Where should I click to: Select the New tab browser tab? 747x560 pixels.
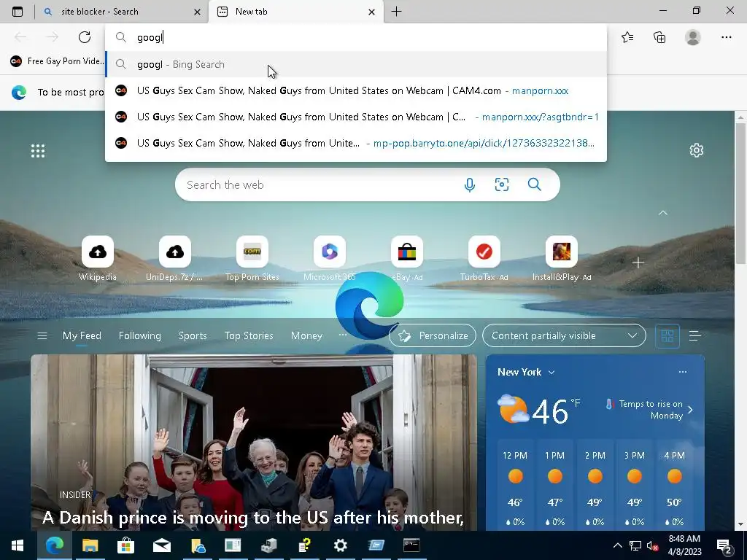coord(295,12)
